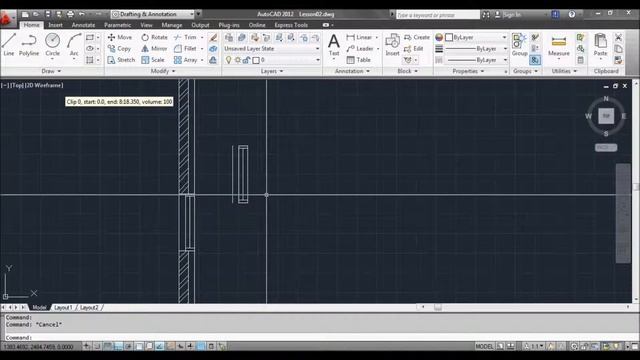Switch to the Insert ribbon tab

coord(56,25)
